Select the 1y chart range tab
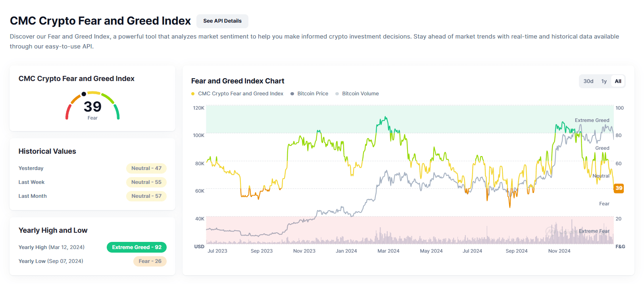This screenshot has height=284, width=644. 604,81
